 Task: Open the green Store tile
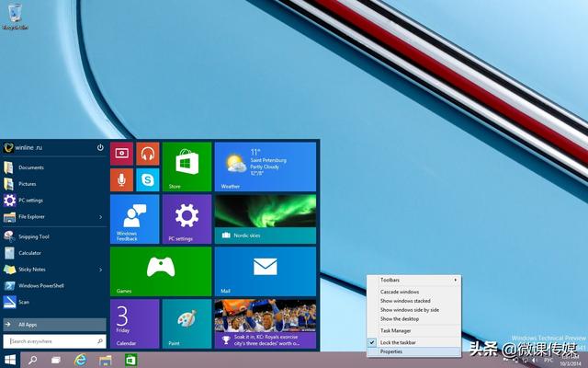click(x=187, y=167)
